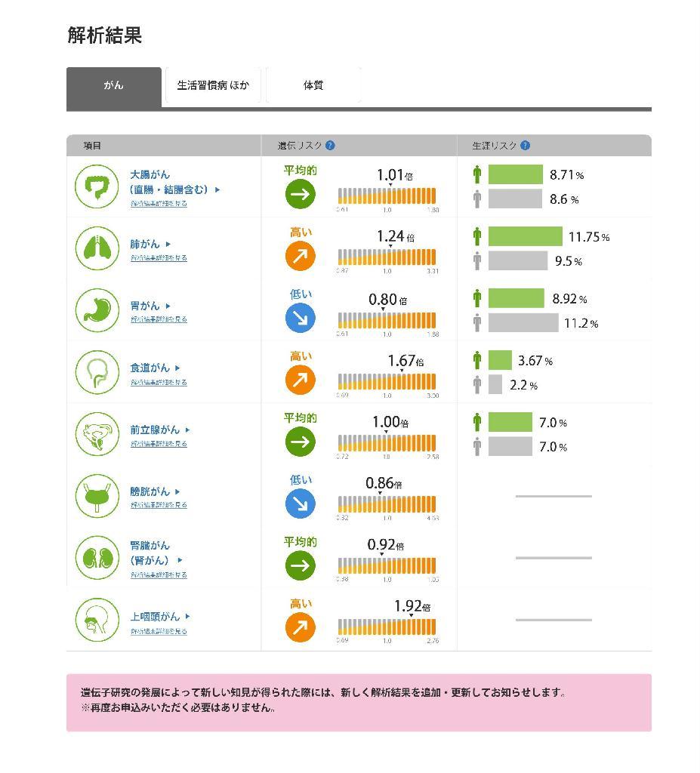
Task: Expand the 胃がん item arrow
Action: coord(168,306)
